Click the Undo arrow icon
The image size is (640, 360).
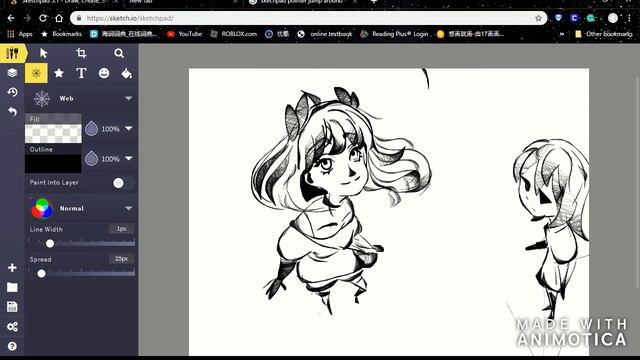click(x=12, y=111)
